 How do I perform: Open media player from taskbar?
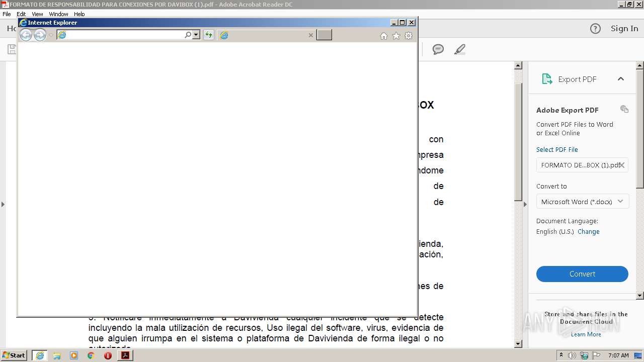coord(74,355)
